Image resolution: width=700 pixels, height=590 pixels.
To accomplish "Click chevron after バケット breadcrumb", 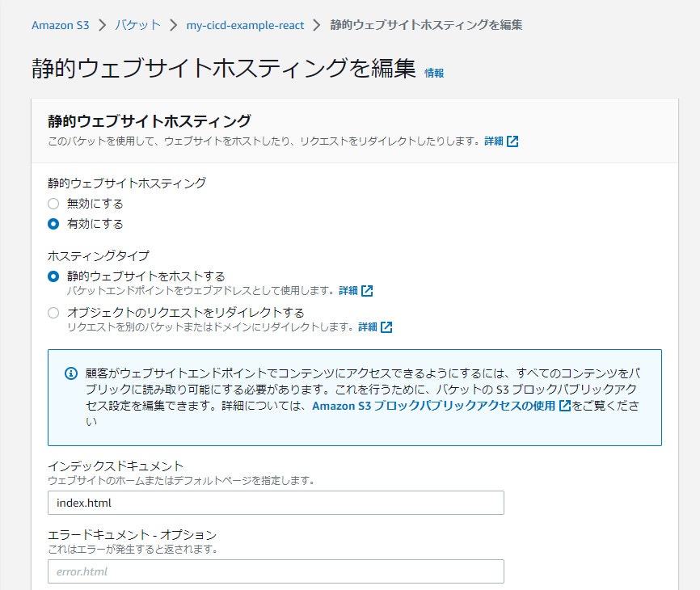I will 174,25.
